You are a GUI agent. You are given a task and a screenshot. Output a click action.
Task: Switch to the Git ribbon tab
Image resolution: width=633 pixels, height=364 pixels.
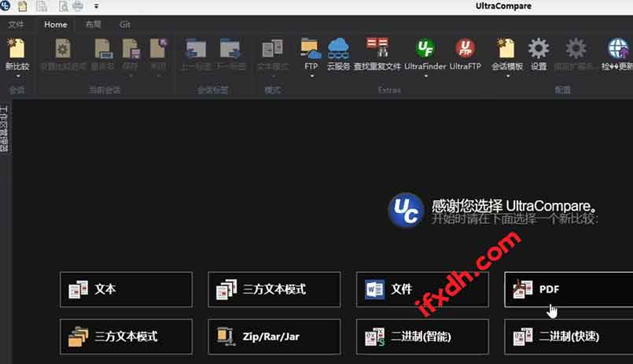(125, 24)
